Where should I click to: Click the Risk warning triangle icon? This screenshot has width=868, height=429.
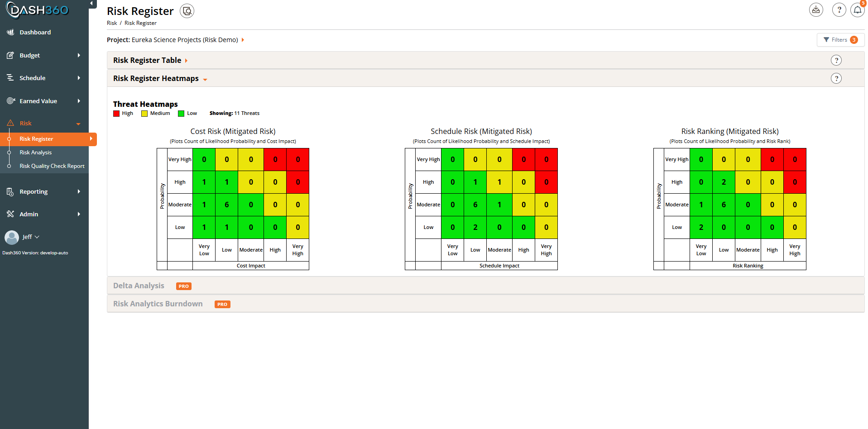10,123
